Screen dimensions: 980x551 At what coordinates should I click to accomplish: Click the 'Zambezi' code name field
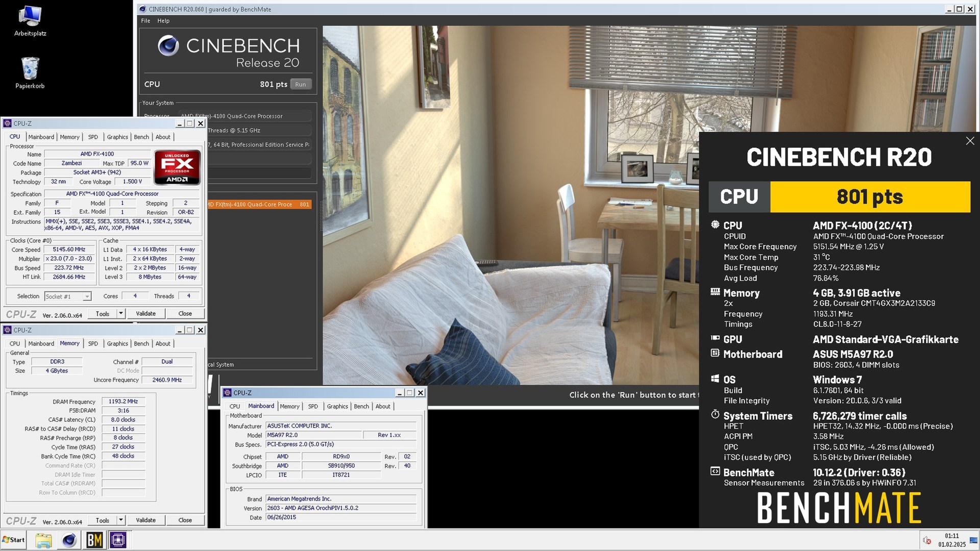71,163
